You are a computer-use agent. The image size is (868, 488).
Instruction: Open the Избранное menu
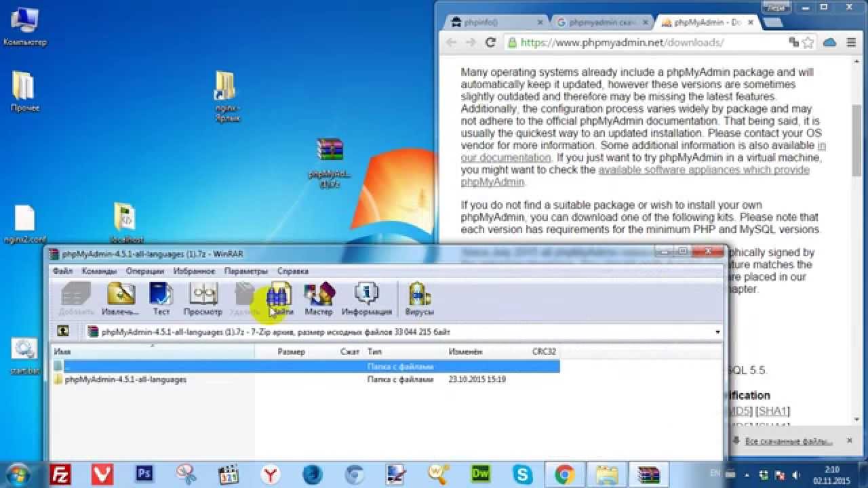tap(194, 271)
